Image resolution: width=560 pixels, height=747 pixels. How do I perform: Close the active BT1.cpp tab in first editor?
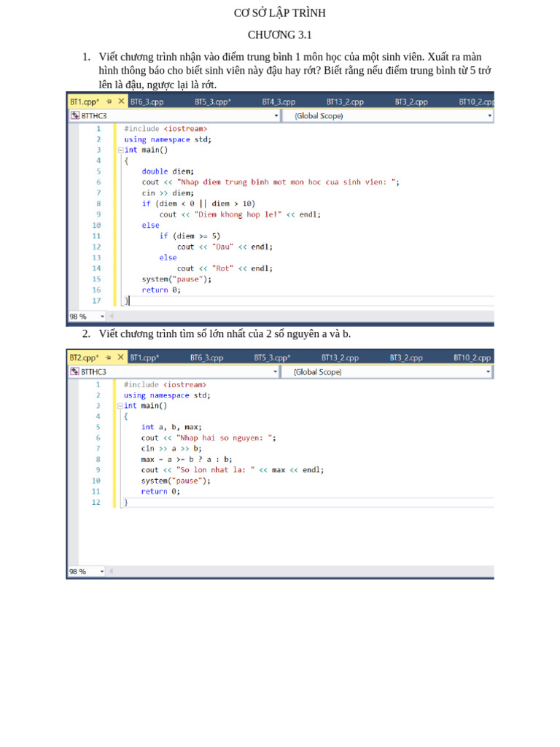121,101
